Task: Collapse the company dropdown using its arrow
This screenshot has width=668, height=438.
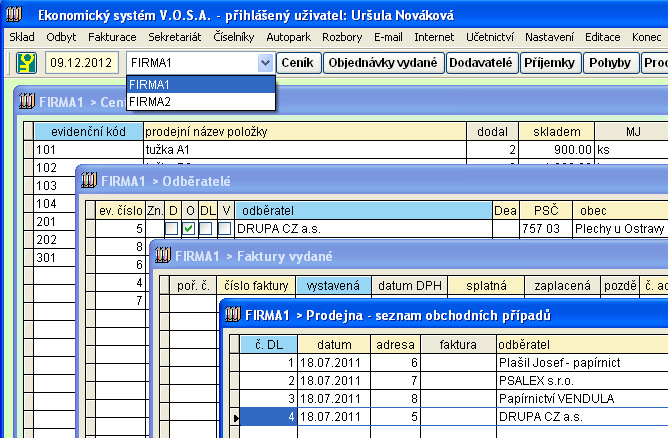Action: click(264, 62)
